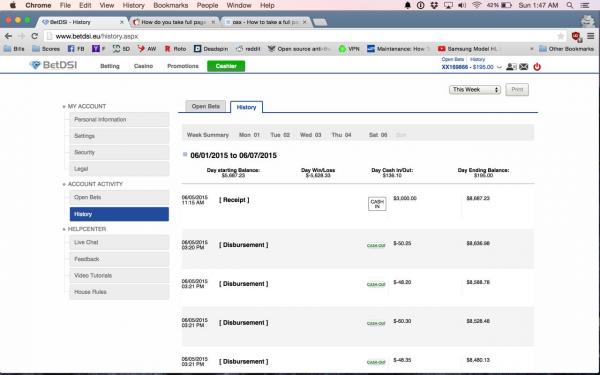
Task: Open the Receipt transaction link
Action: (x=234, y=200)
